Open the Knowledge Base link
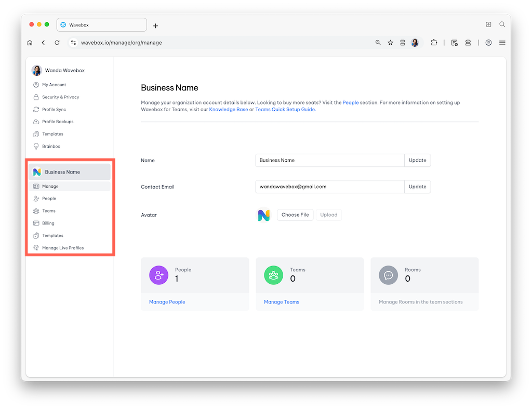The width and height of the screenshot is (532, 409). (x=229, y=110)
